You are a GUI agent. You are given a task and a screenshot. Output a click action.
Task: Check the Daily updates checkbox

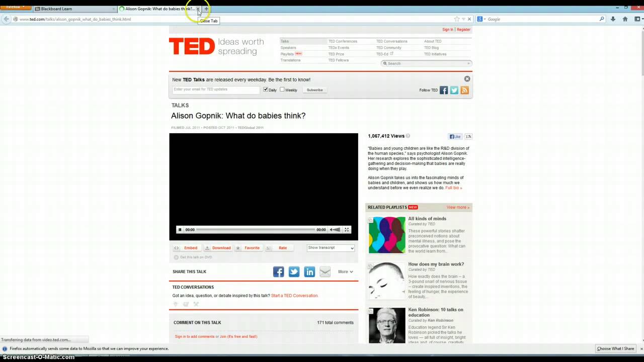[x=266, y=89]
